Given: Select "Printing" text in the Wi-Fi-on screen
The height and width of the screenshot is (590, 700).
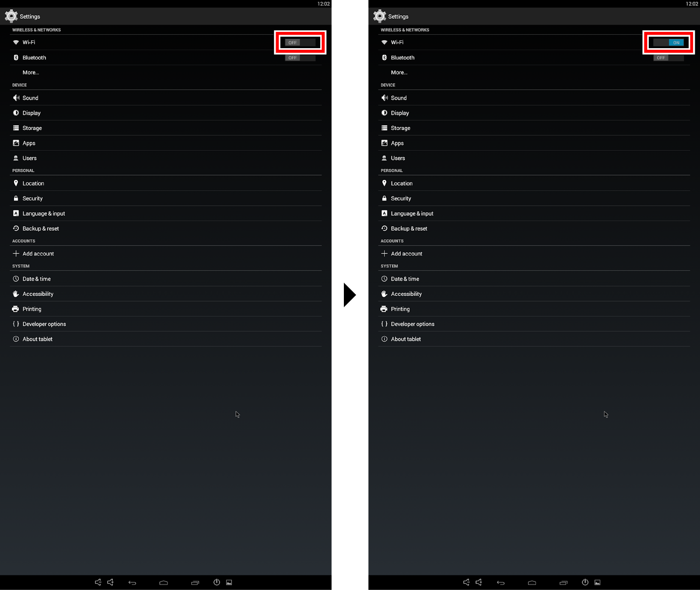Looking at the screenshot, I should [400, 309].
